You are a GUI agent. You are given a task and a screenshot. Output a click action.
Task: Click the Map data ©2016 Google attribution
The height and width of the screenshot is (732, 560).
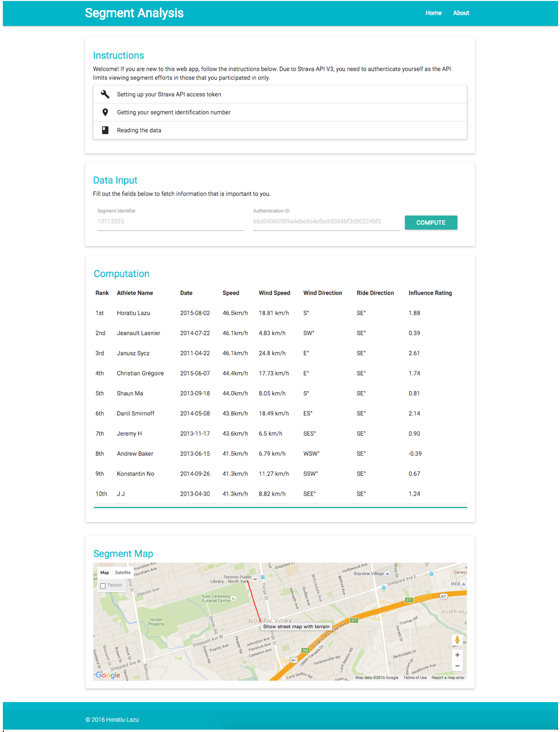(377, 677)
